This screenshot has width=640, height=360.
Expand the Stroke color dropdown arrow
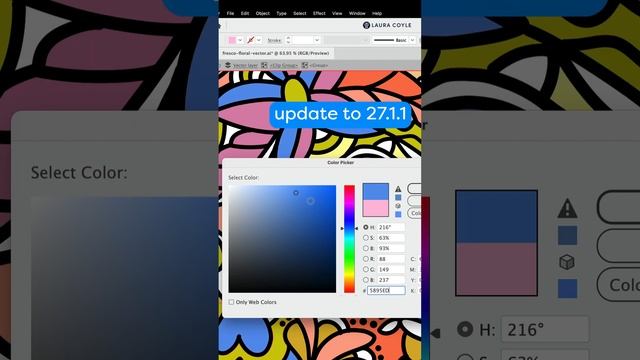point(259,40)
